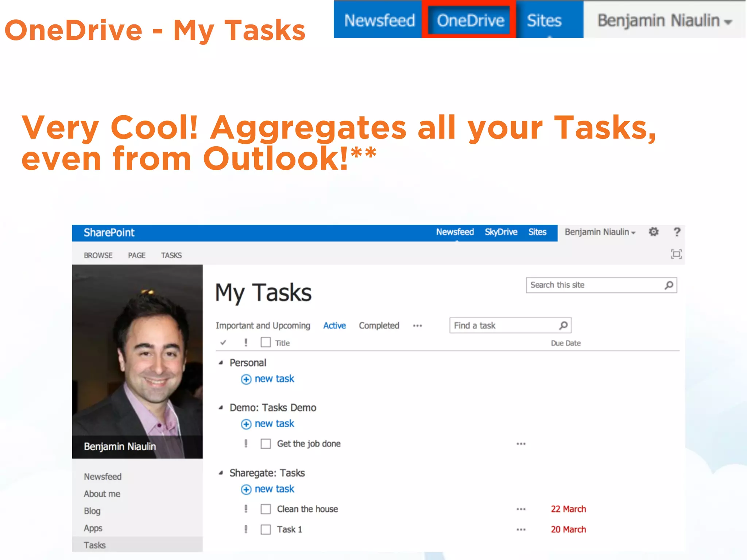
Task: Click new task under Demo: Tasks Demo
Action: coord(274,424)
